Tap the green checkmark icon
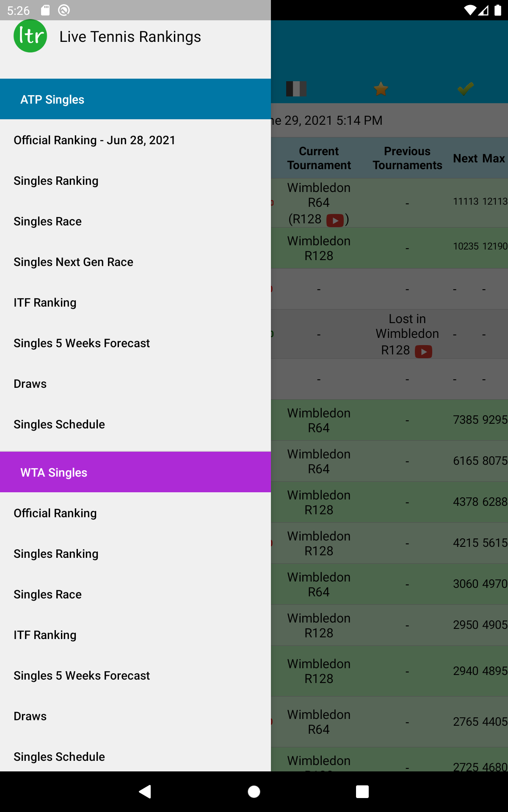This screenshot has height=812, width=508. pos(466,89)
